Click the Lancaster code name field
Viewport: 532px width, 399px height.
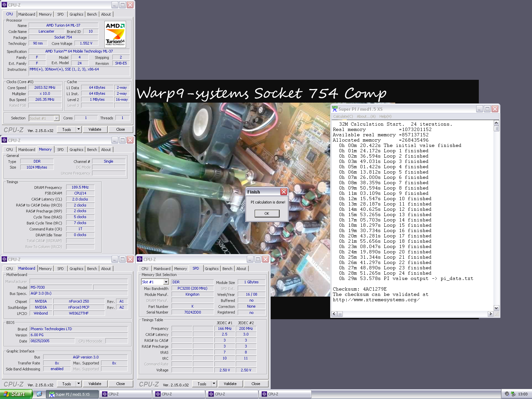[46, 31]
